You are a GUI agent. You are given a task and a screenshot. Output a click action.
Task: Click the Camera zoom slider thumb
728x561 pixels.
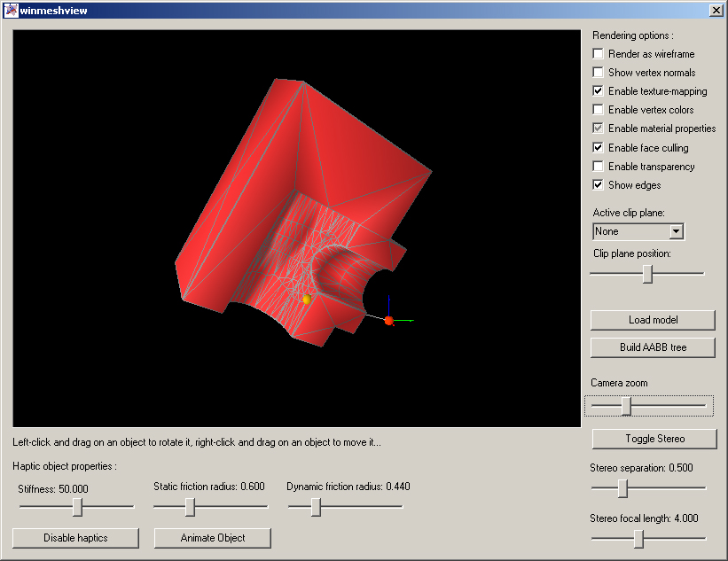click(x=626, y=406)
